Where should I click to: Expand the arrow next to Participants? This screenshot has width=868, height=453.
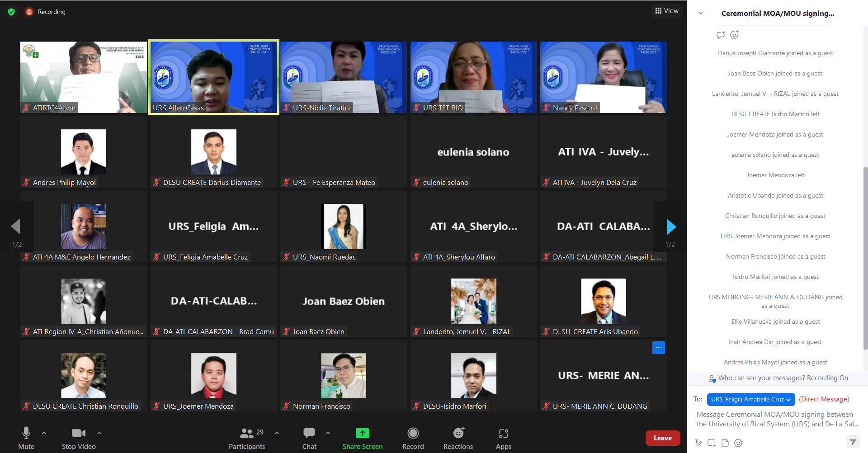pyautogui.click(x=277, y=433)
